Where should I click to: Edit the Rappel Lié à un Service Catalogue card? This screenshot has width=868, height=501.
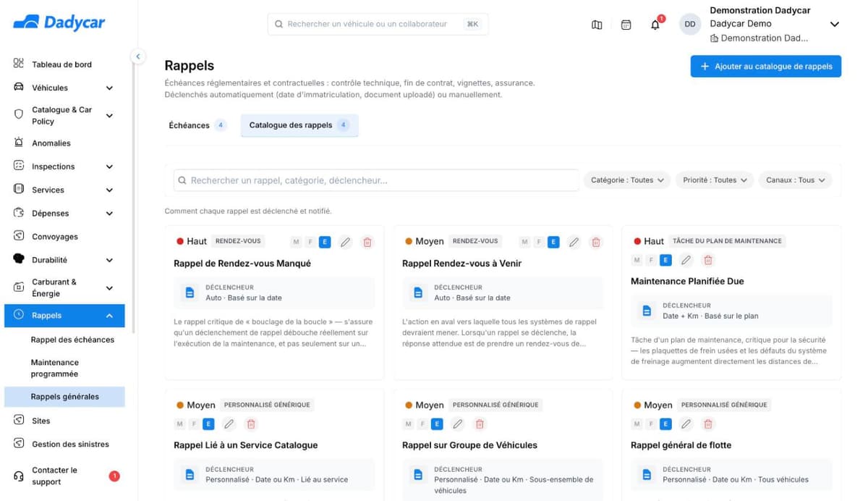click(229, 424)
